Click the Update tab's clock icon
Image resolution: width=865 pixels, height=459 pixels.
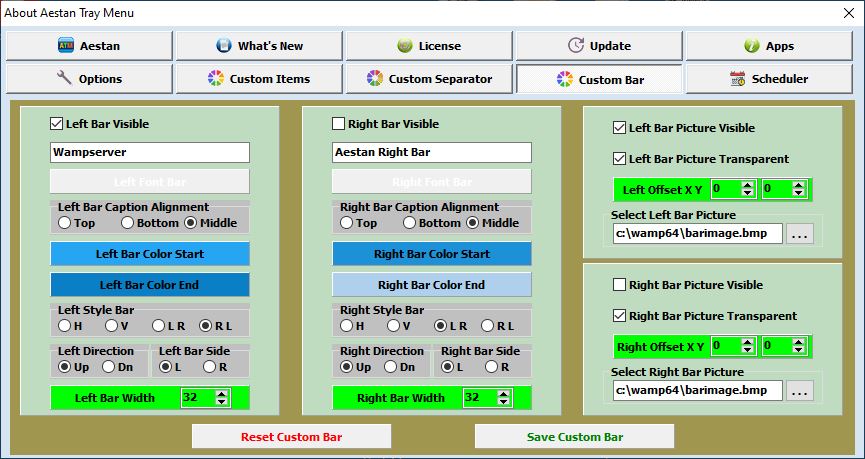pyautogui.click(x=576, y=46)
